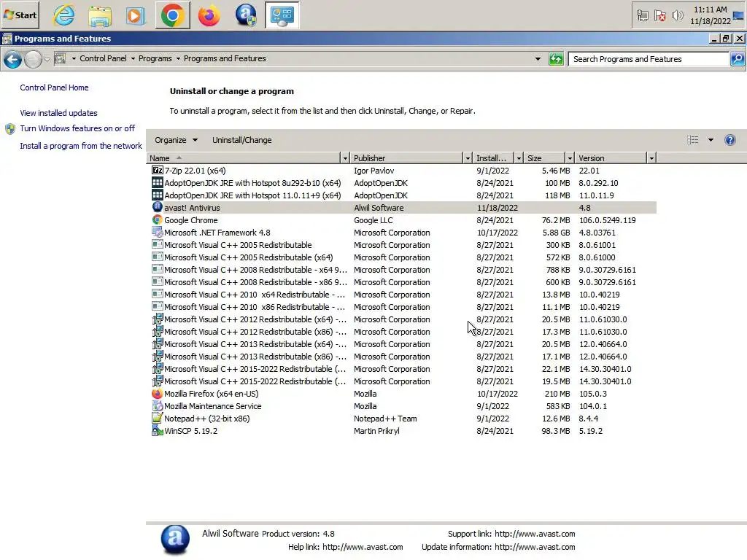Open the Publisher column filter dropdown

468,158
